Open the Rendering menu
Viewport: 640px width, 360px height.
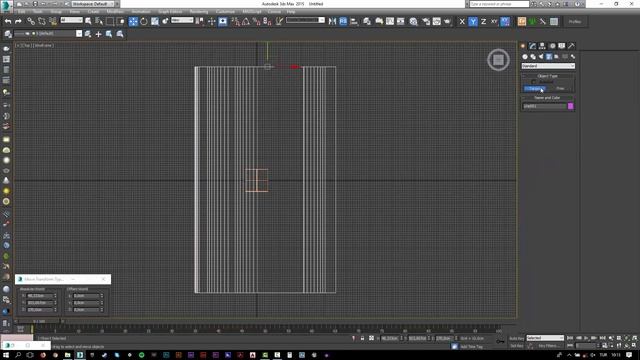click(199, 12)
